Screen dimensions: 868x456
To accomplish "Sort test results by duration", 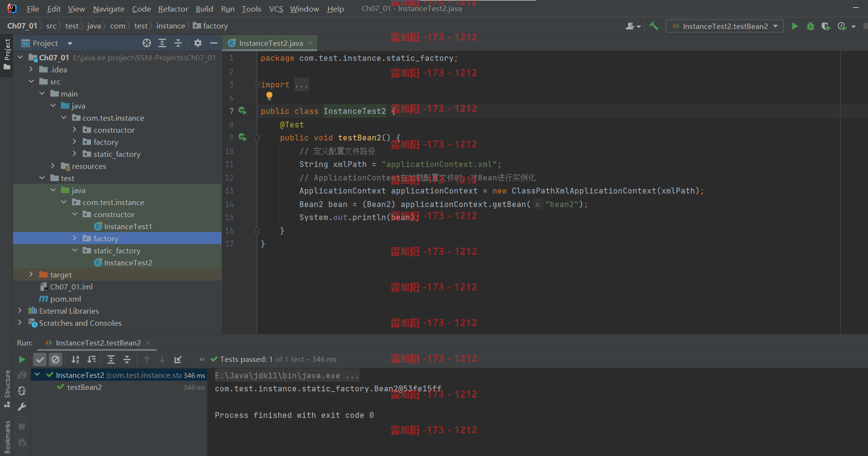I will (91, 359).
